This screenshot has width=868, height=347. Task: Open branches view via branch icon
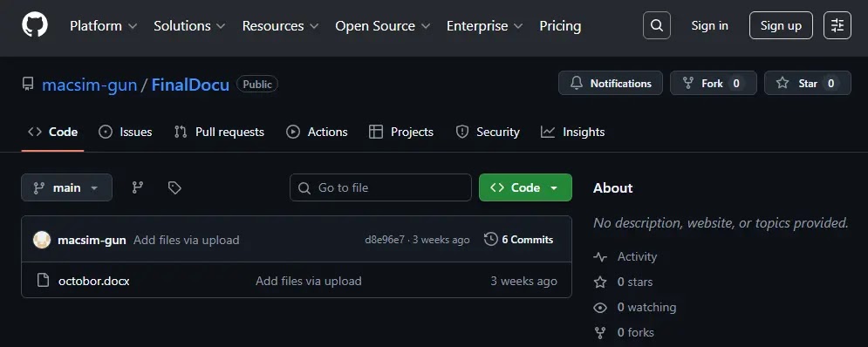[x=138, y=187]
